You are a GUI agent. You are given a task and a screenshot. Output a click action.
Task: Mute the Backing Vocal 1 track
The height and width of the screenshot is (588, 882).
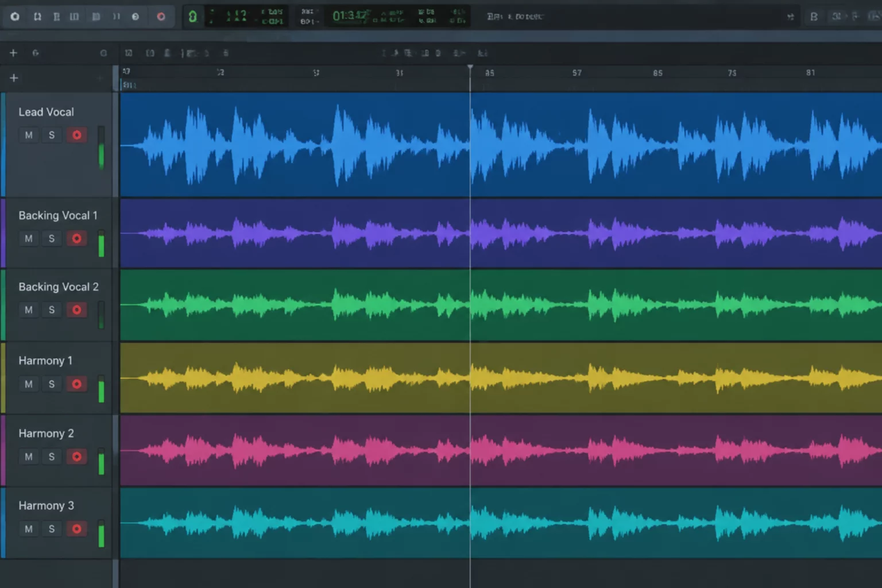[x=29, y=238]
